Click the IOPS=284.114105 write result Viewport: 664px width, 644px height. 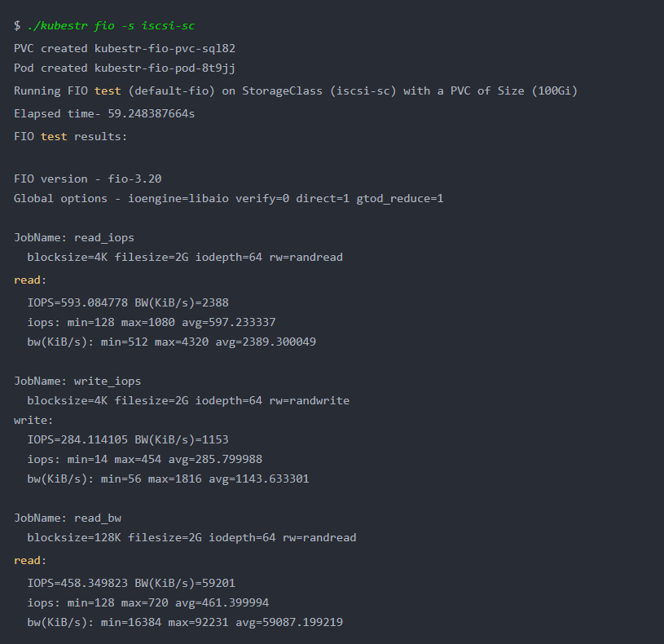(x=77, y=439)
